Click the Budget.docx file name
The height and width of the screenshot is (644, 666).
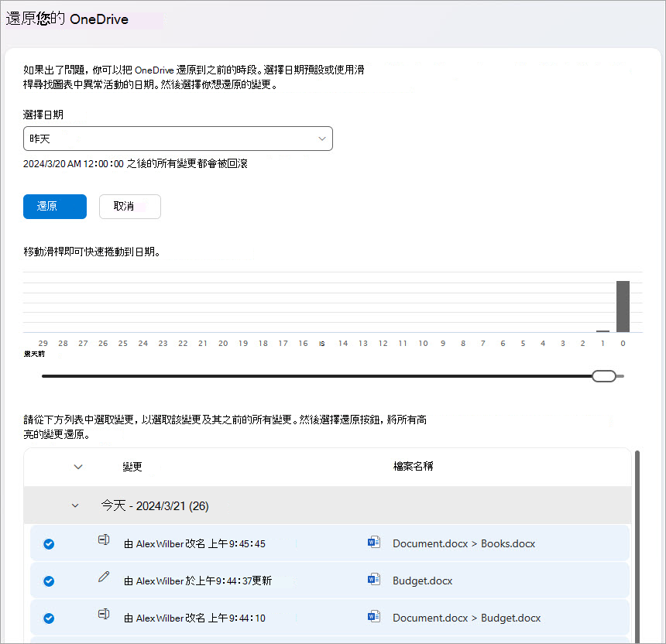pyautogui.click(x=423, y=581)
